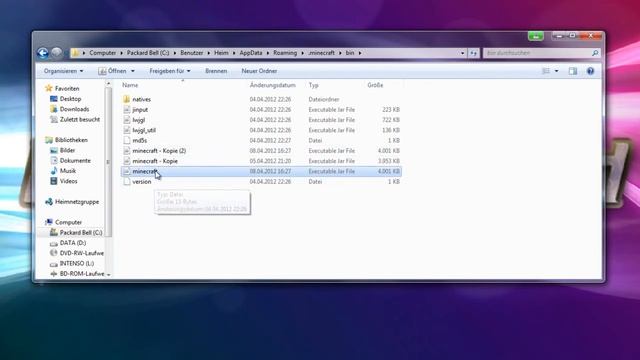Select the md5s file icon
Image resolution: width=640 pixels, height=360 pixels.
(x=127, y=140)
